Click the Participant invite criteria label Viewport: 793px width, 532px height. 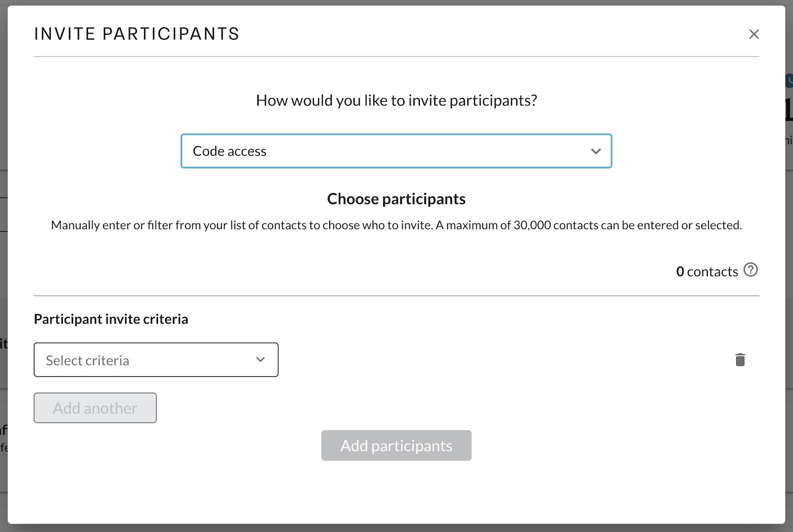(x=111, y=319)
